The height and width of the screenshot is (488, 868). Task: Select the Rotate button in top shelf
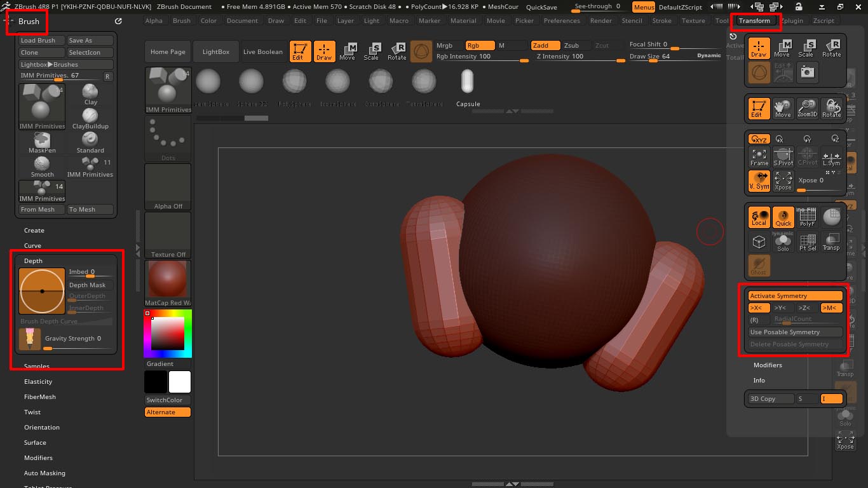(x=397, y=51)
